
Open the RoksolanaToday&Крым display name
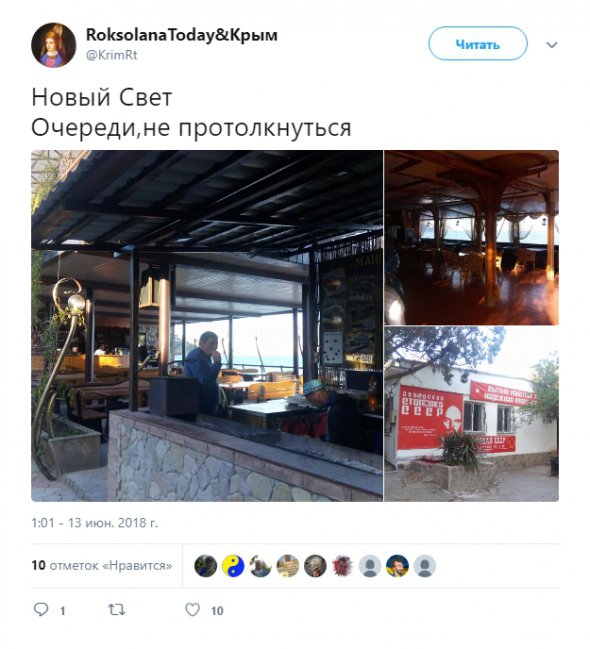tap(182, 35)
